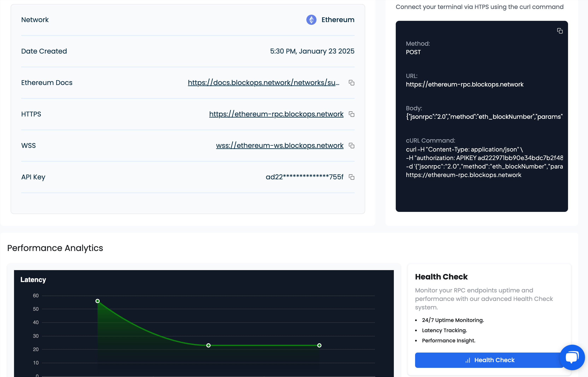Click the '60' y-axis label
The width and height of the screenshot is (588, 377).
[x=36, y=296]
